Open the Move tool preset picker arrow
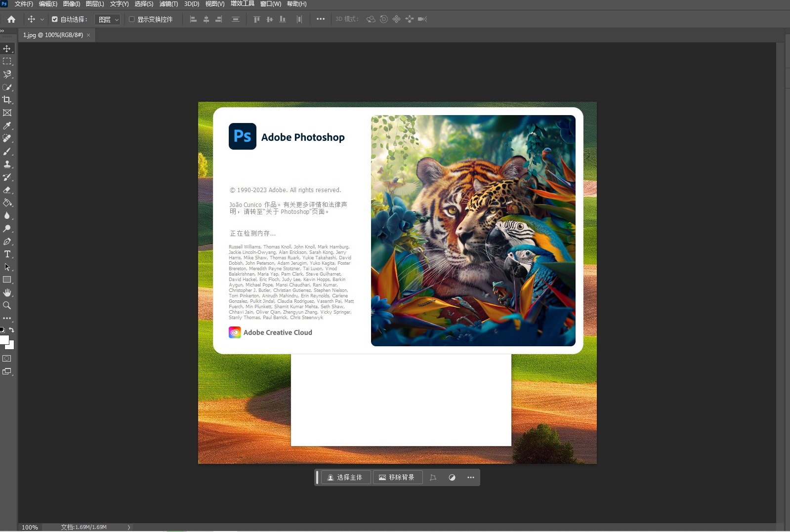The width and height of the screenshot is (790, 532). point(42,19)
